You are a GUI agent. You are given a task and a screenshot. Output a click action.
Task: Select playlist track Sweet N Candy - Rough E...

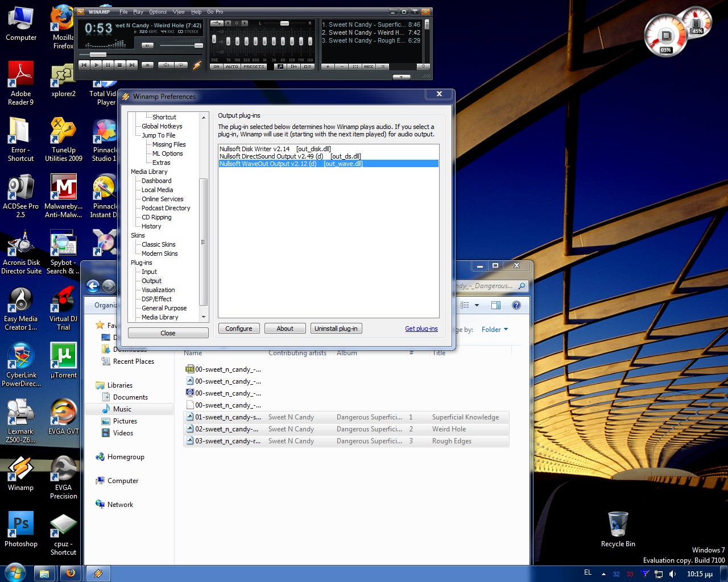tap(371, 40)
